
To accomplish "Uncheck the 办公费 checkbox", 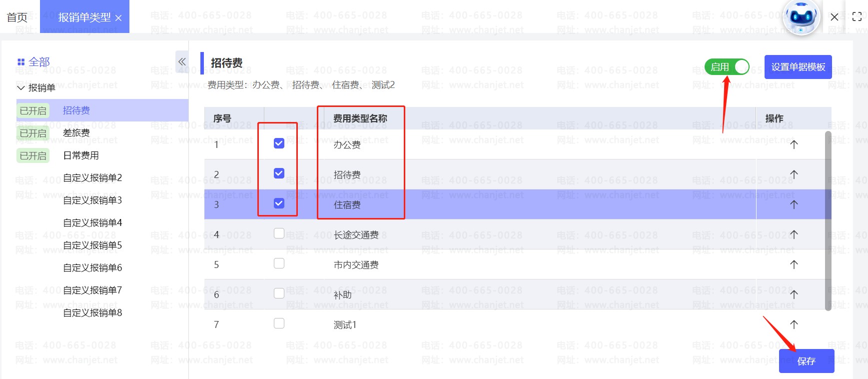I will pyautogui.click(x=279, y=143).
